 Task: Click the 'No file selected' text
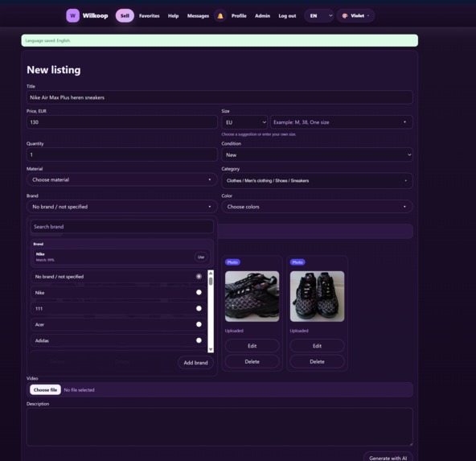click(80, 390)
